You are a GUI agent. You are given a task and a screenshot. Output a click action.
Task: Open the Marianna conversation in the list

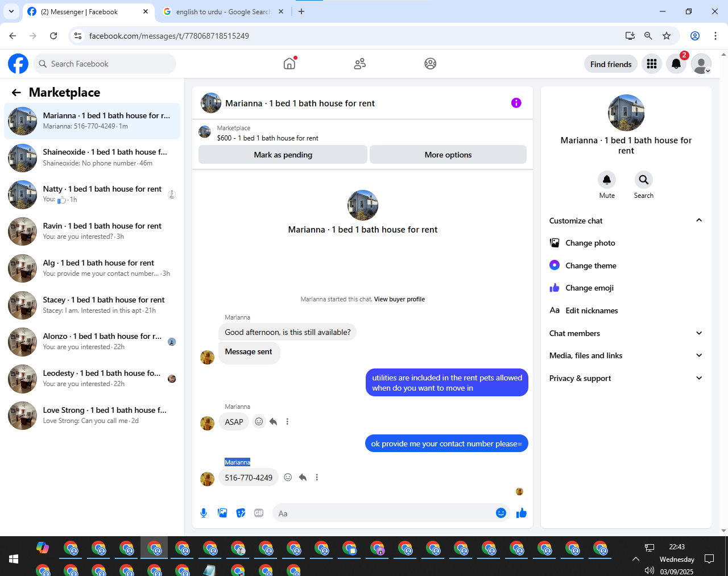[x=92, y=121]
